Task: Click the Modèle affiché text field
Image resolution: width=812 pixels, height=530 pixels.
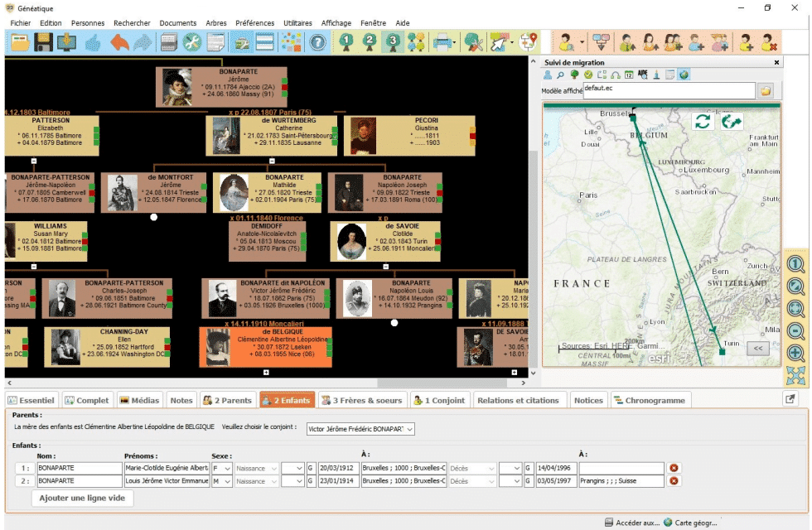Action: 668,90
